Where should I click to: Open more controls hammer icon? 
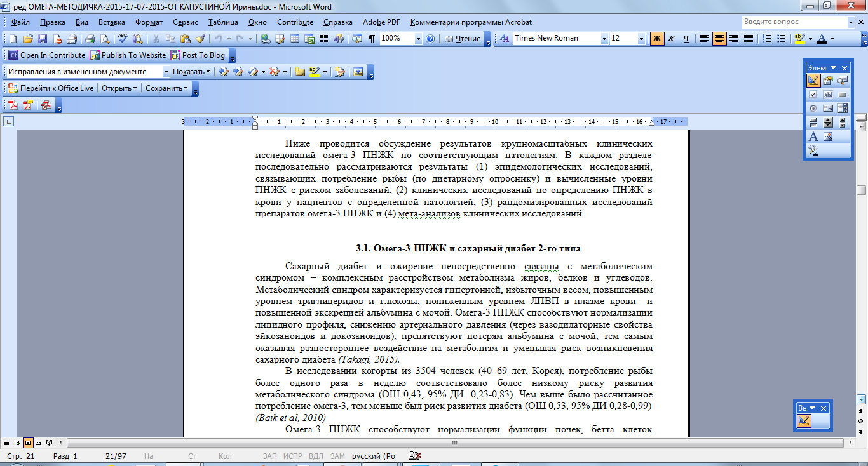point(813,150)
